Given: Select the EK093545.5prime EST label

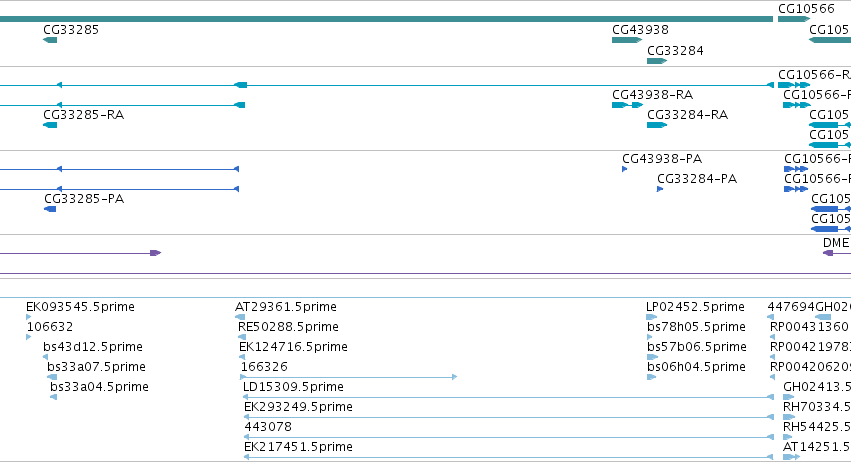Looking at the screenshot, I should point(80,307).
